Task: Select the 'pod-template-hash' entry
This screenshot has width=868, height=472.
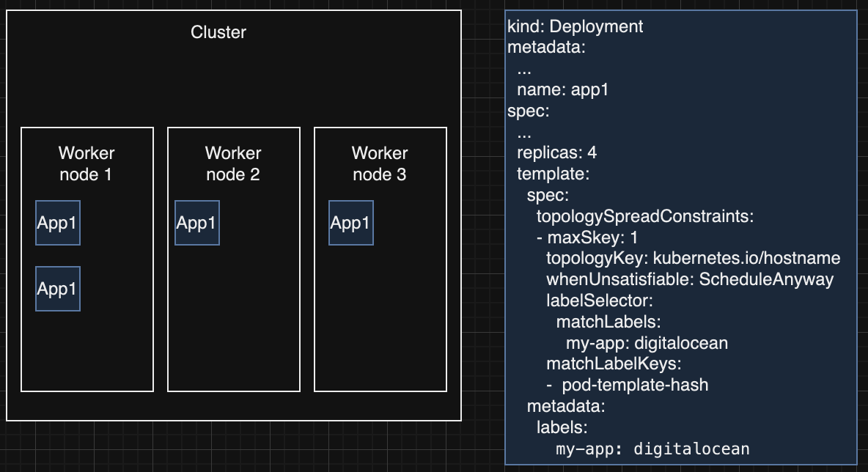Action: [x=635, y=385]
